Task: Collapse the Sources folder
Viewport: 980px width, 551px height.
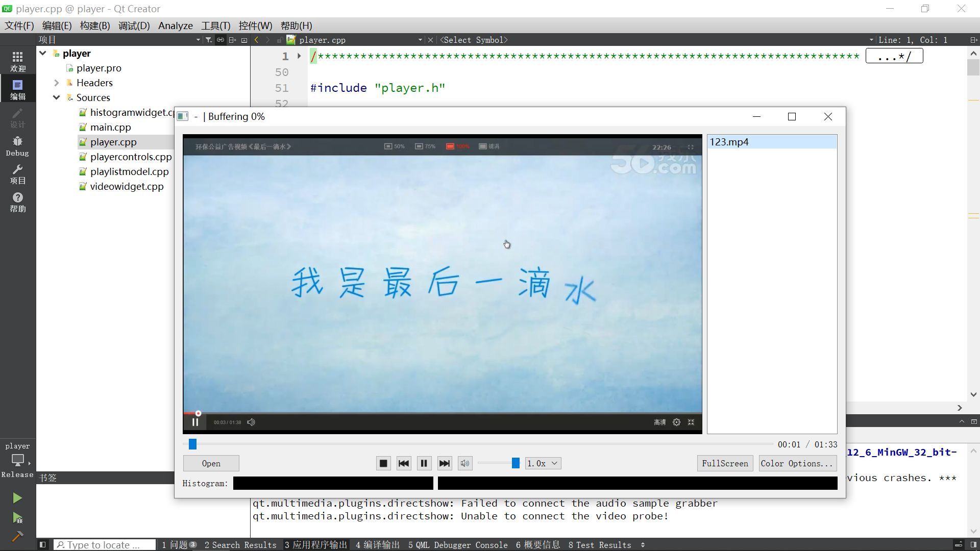Action: point(57,97)
